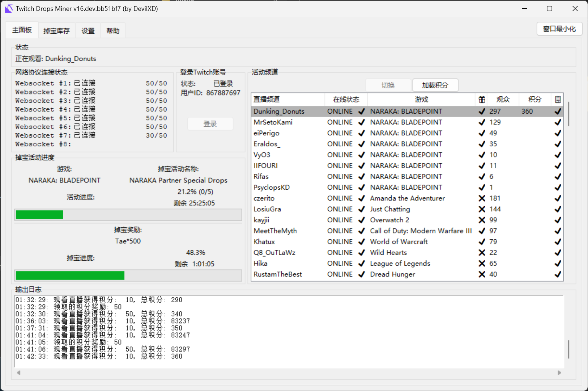The height and width of the screenshot is (391, 588).
Task: Click online checkmark for VyO3 row
Action: click(361, 155)
